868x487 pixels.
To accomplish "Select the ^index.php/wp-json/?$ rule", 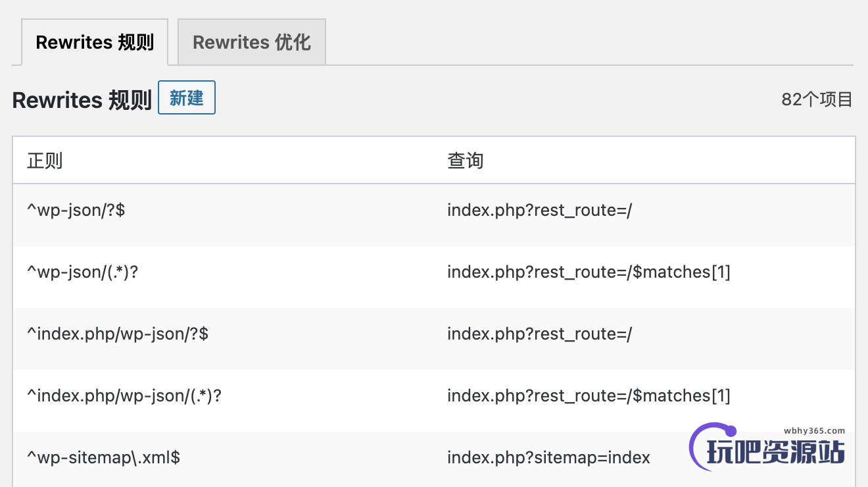I will (118, 334).
